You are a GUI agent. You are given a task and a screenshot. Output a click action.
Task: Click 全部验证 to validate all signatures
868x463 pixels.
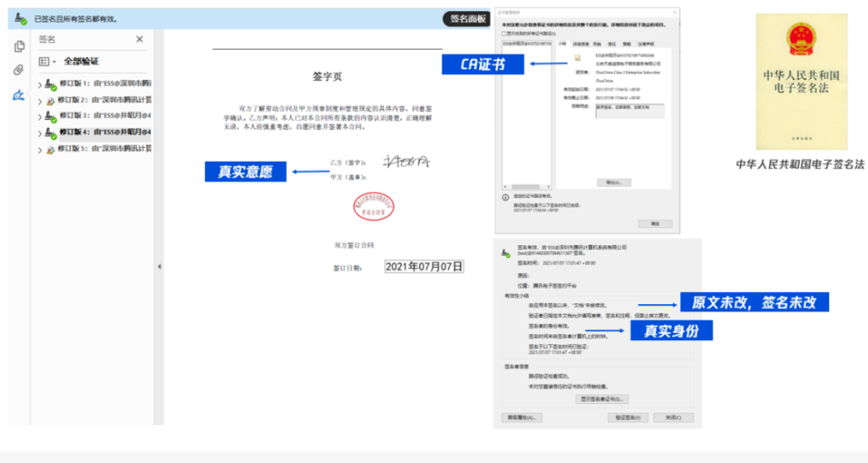tap(81, 62)
